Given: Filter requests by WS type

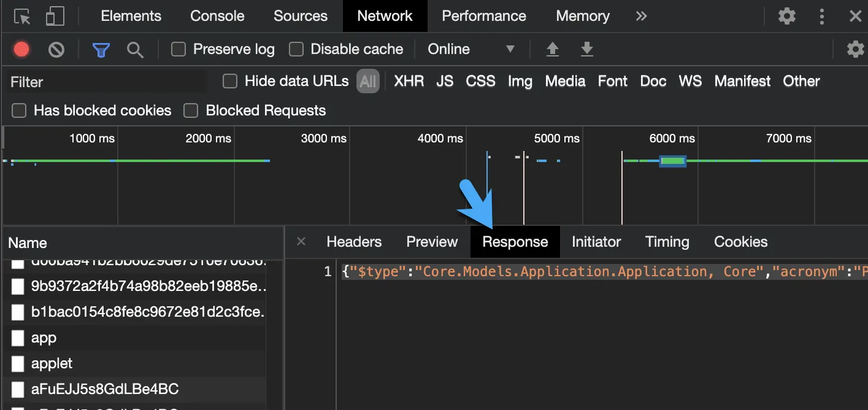Looking at the screenshot, I should point(690,81).
